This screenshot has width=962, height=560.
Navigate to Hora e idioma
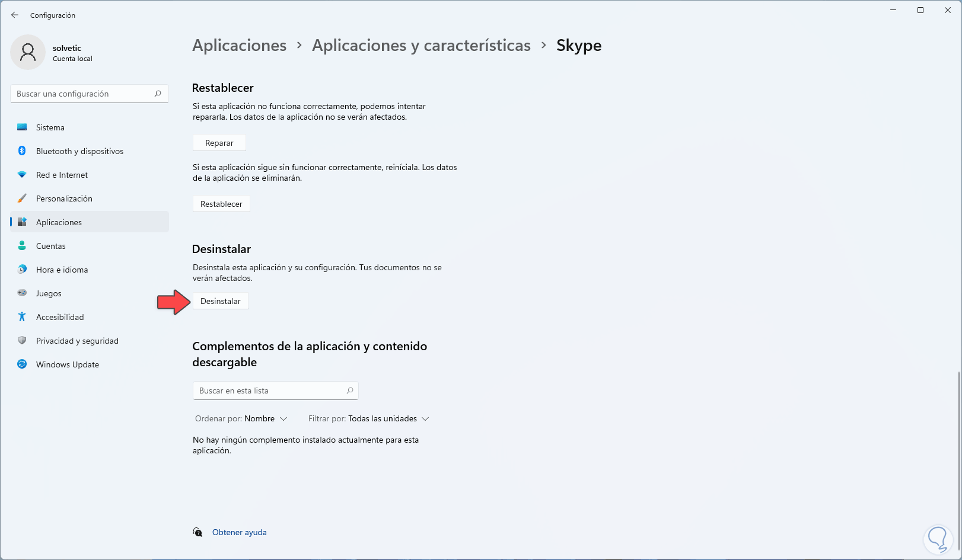tap(90, 270)
